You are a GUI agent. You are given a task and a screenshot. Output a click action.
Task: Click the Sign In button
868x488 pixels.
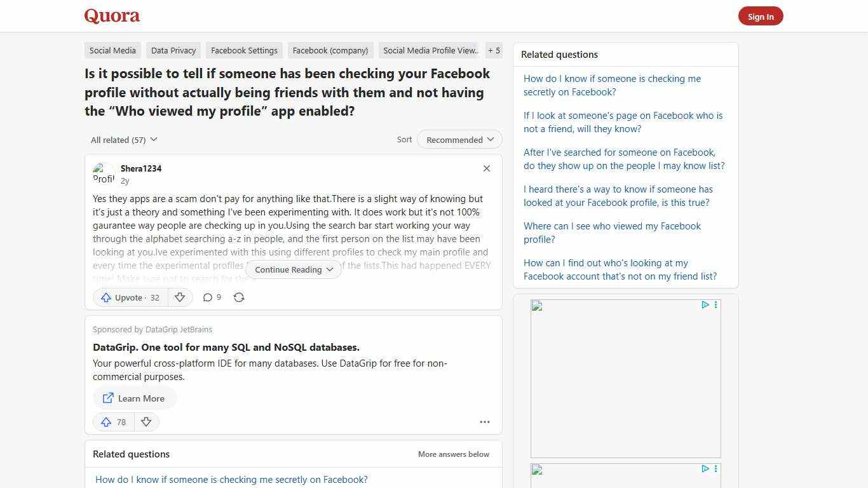[x=761, y=16]
